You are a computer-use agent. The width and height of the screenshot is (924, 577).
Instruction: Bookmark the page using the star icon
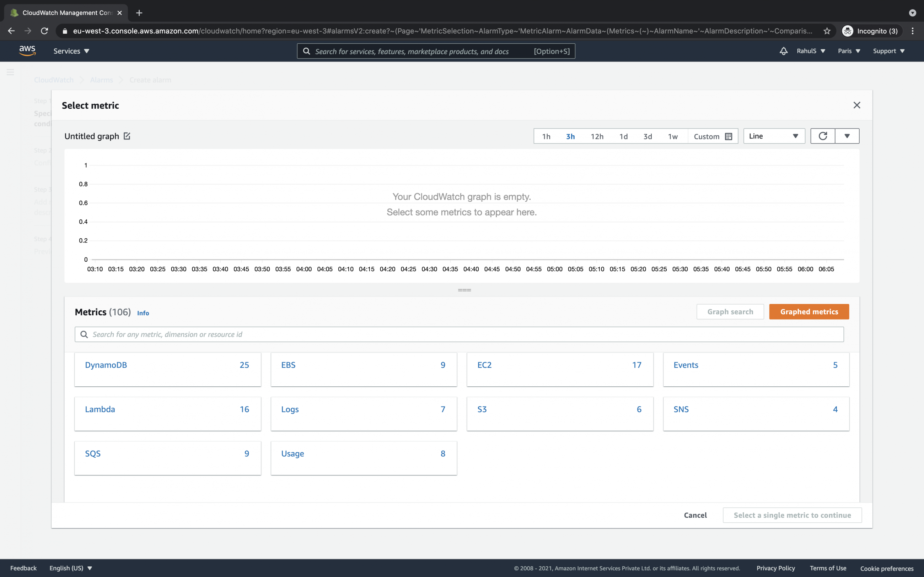827,31
